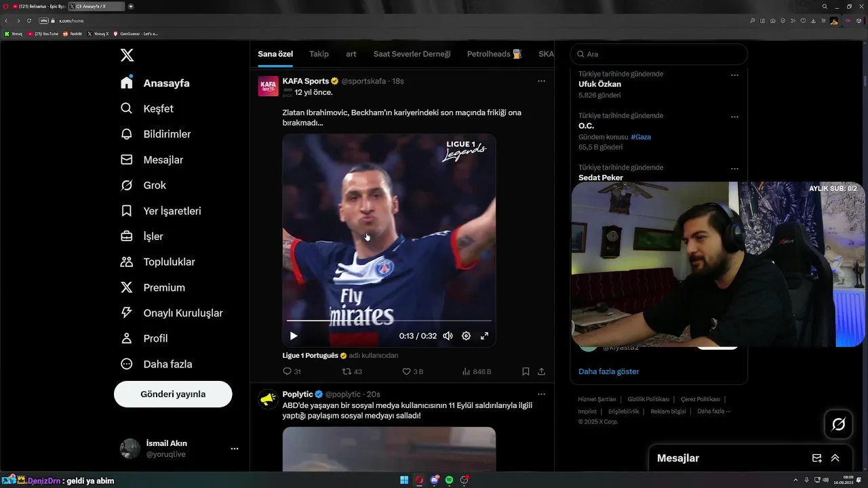The width and height of the screenshot is (868, 488).
Task: Mute or unmute the Zlatan video
Action: (x=448, y=335)
